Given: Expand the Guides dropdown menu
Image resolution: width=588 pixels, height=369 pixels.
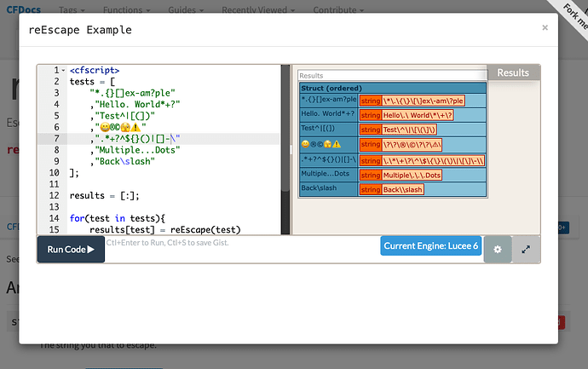Looking at the screenshot, I should click(186, 10).
